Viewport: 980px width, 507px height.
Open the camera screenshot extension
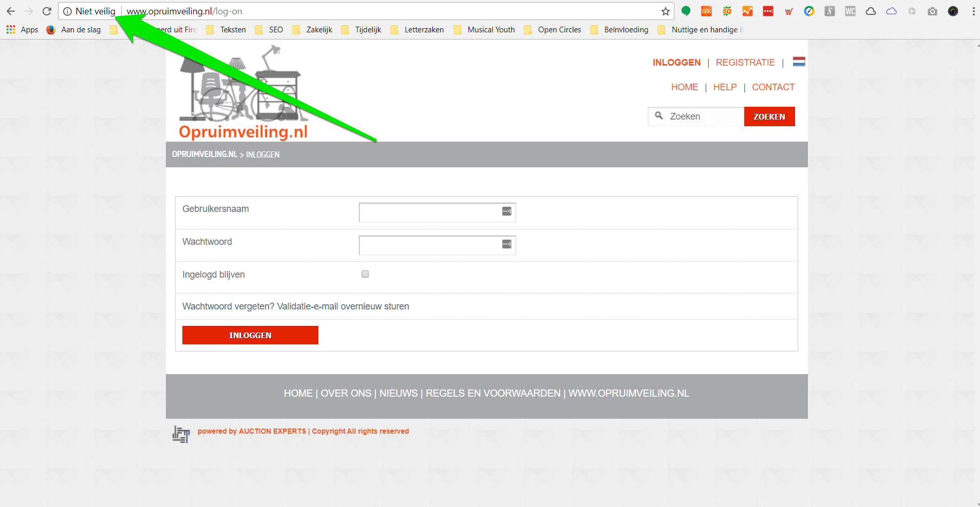point(933,11)
